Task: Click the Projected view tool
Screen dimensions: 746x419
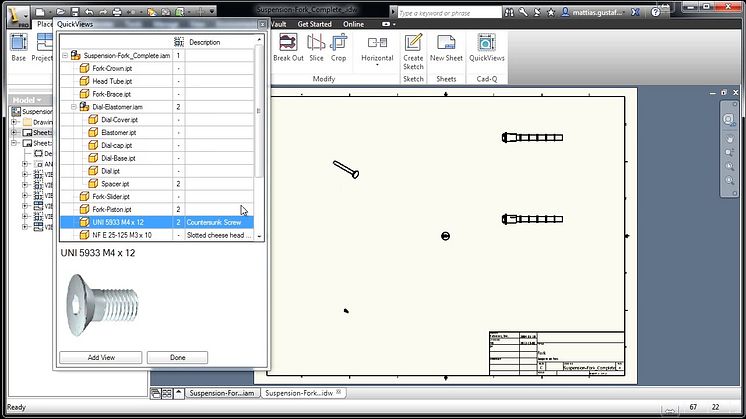Action: [43, 48]
